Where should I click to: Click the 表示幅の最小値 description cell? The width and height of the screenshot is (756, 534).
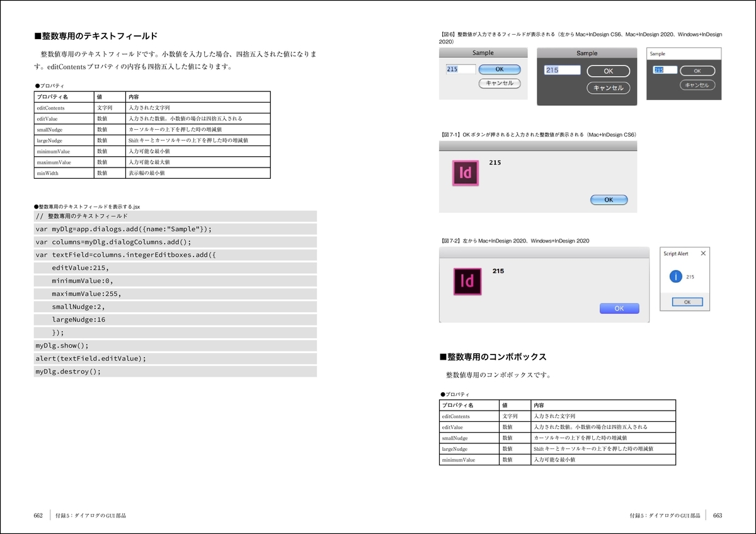click(x=198, y=173)
